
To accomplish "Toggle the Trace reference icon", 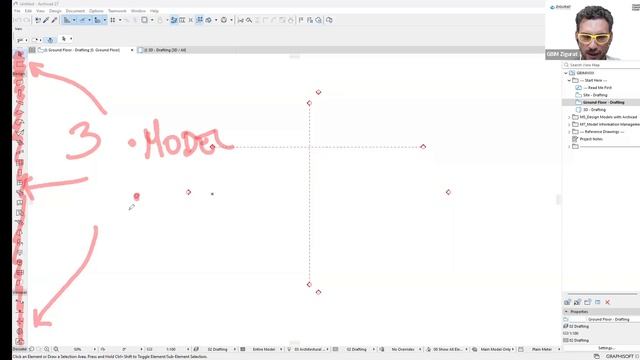I will [174, 20].
